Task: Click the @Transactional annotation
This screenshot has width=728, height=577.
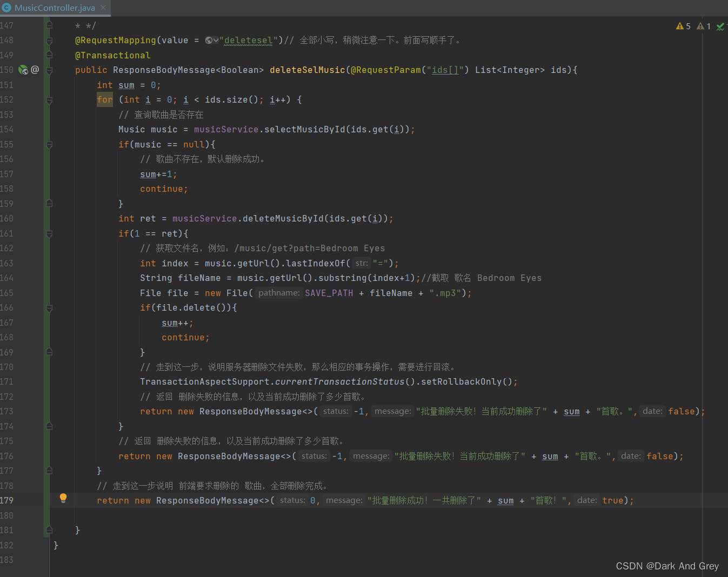Action: pos(113,55)
